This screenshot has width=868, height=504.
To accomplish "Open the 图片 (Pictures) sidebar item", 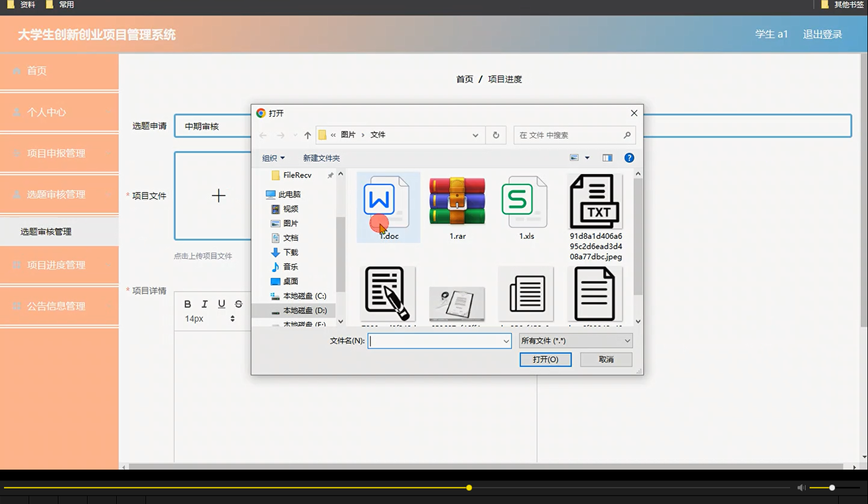I will [290, 223].
